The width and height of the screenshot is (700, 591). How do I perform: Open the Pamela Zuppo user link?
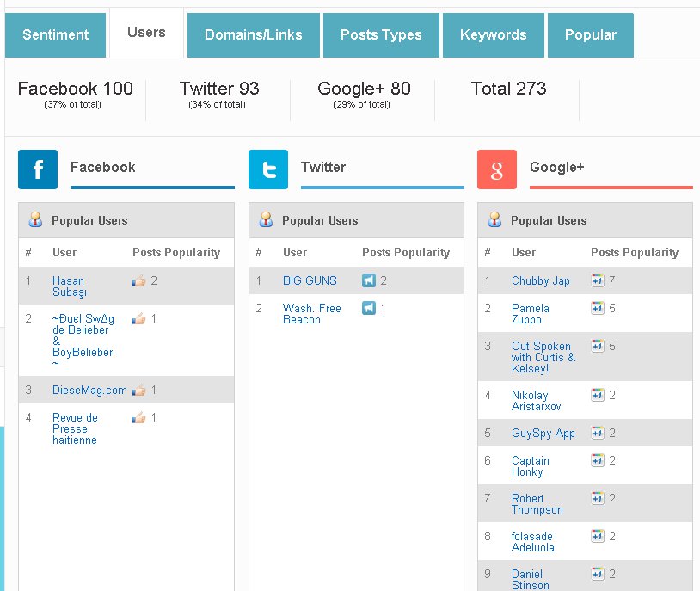click(531, 314)
